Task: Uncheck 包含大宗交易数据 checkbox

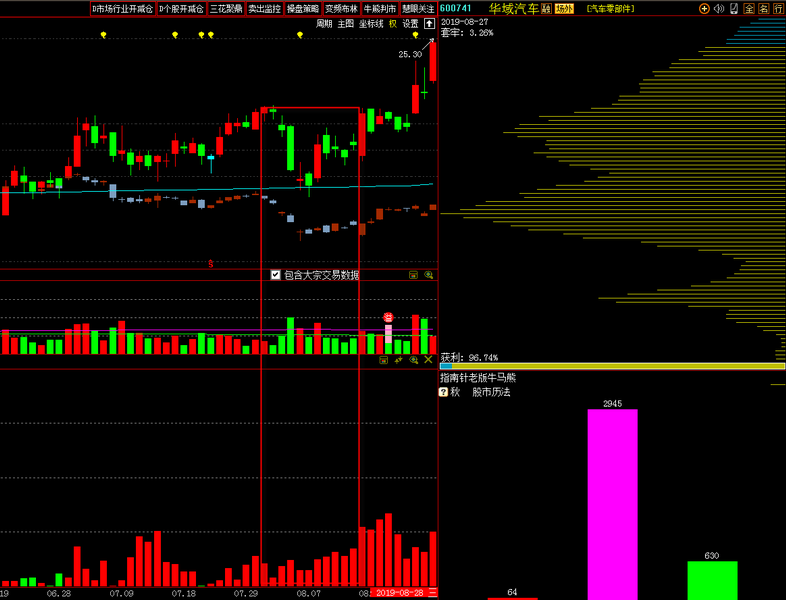Action: click(x=276, y=275)
